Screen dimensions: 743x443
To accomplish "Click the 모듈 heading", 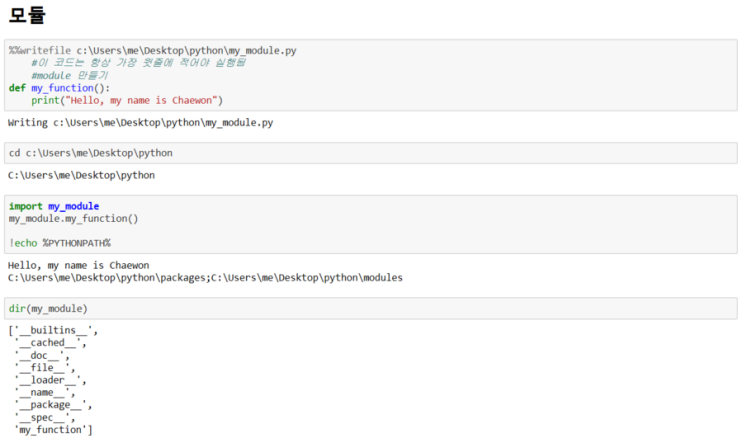I will 26,15.
